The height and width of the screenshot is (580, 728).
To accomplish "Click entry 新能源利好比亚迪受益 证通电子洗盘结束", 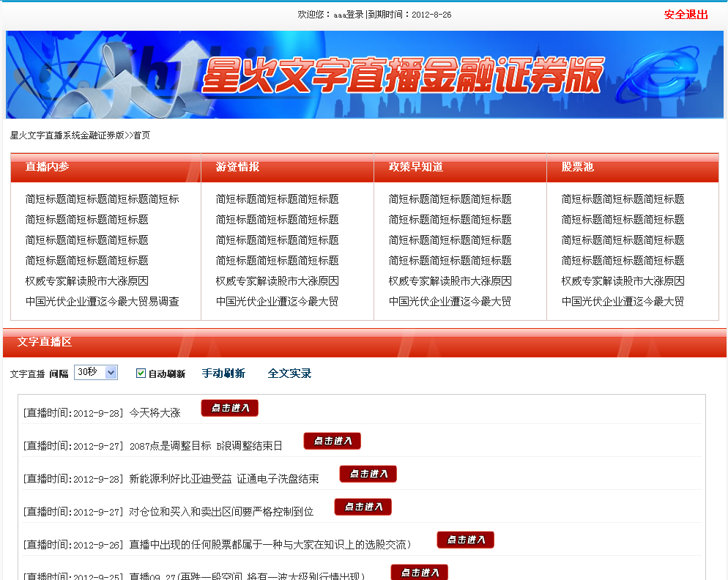I will (224, 479).
